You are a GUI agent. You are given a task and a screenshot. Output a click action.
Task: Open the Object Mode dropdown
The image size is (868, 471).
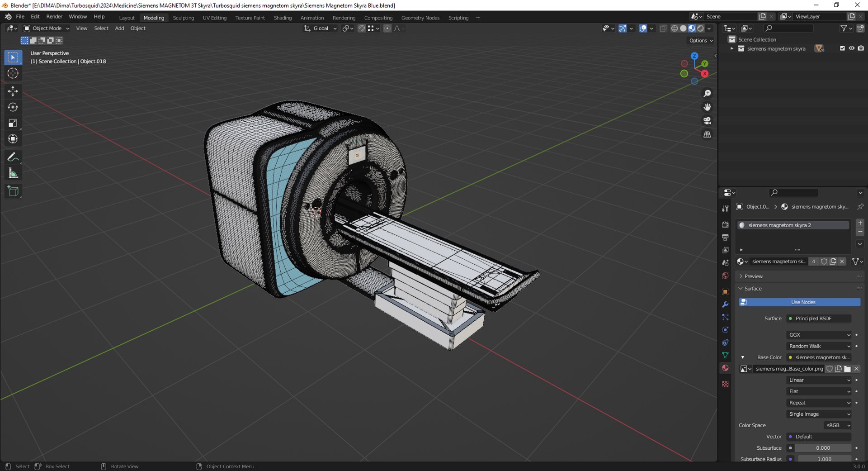coord(47,29)
